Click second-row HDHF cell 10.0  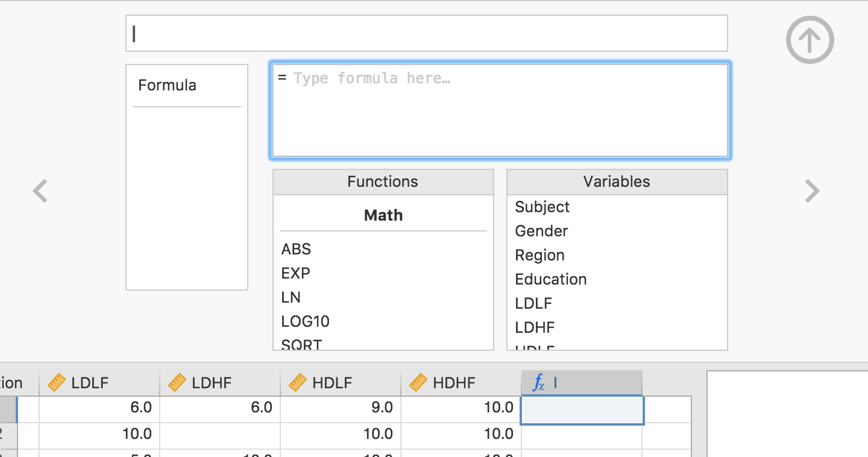461,435
